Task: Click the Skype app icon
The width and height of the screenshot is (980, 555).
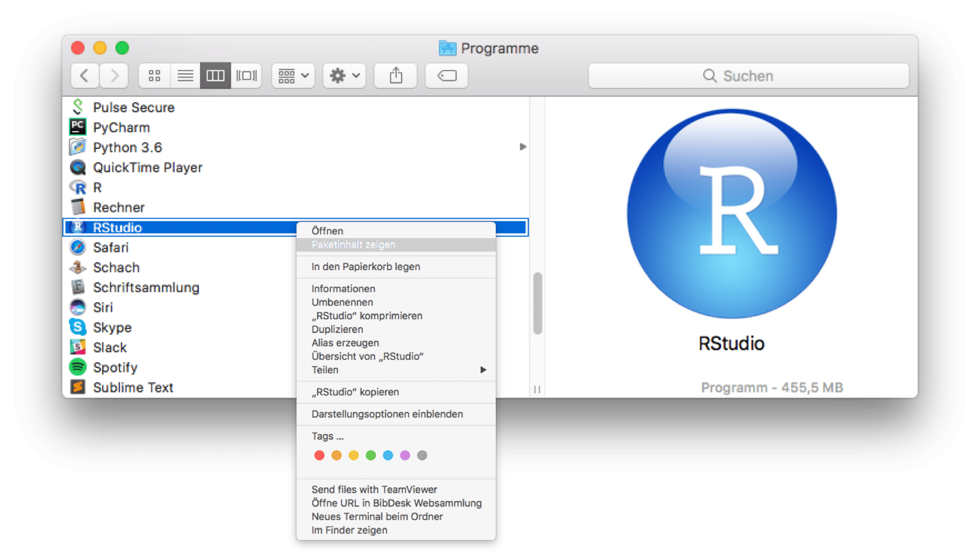Action: click(x=78, y=327)
